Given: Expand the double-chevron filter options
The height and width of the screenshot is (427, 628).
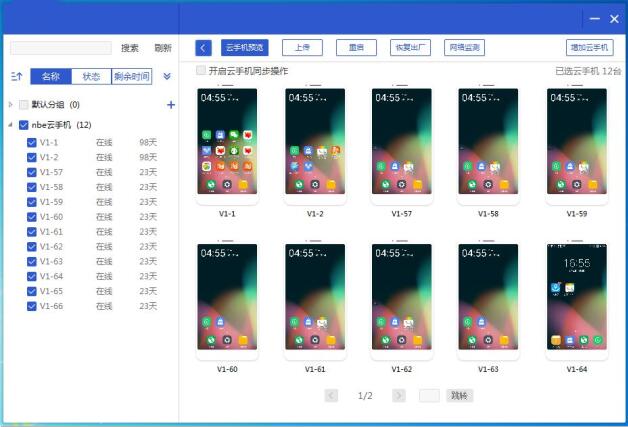Looking at the screenshot, I should 166,76.
